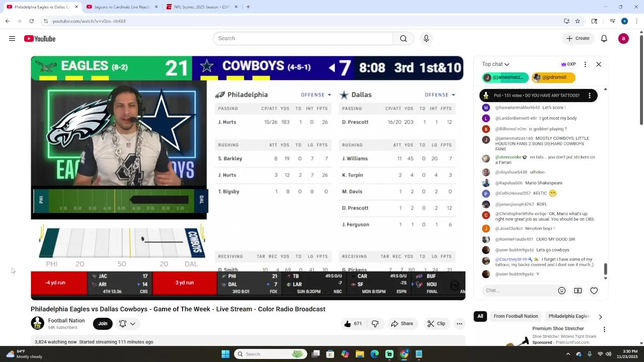The height and width of the screenshot is (362, 644).
Task: View site information icon in address bar
Action: tap(46, 21)
